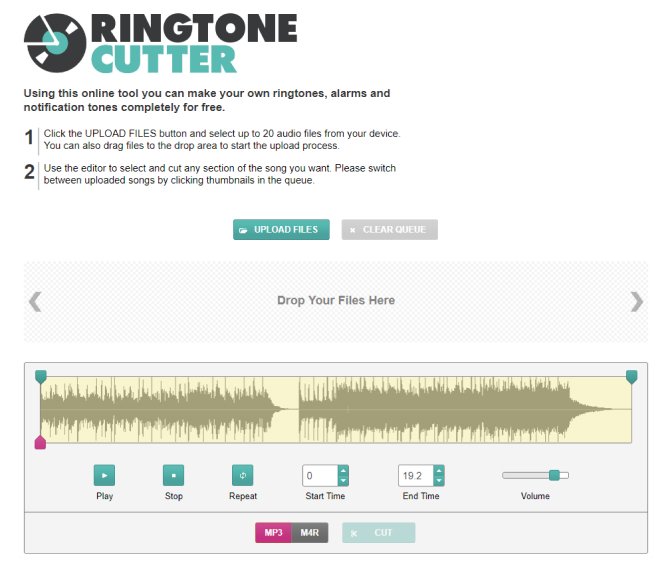Click the CLEAR QUEUE button
The width and height of the screenshot is (672, 577).
390,229
